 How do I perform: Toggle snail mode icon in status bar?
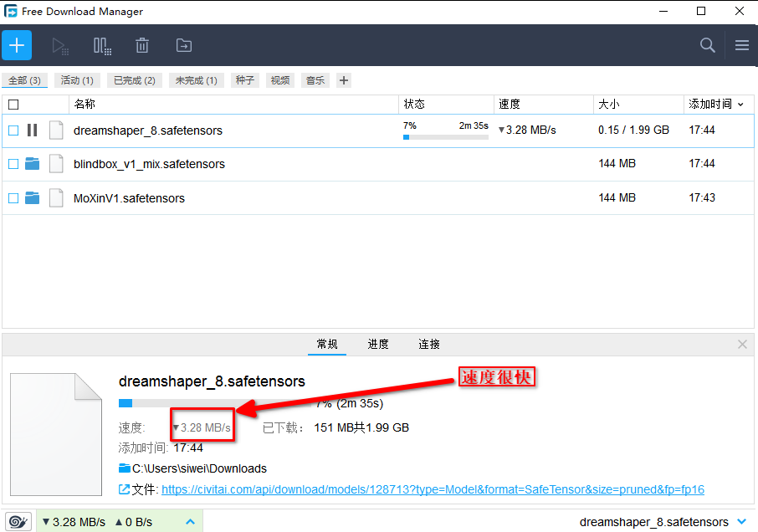point(18,522)
